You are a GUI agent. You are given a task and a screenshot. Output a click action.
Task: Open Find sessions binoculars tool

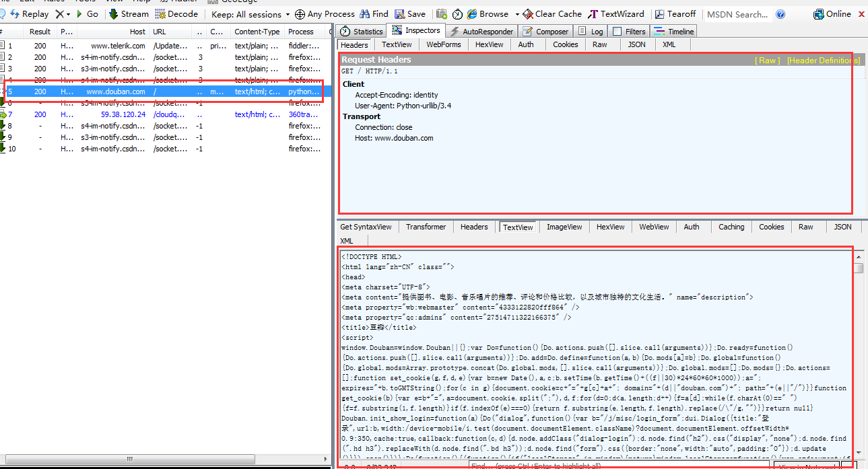click(x=374, y=13)
